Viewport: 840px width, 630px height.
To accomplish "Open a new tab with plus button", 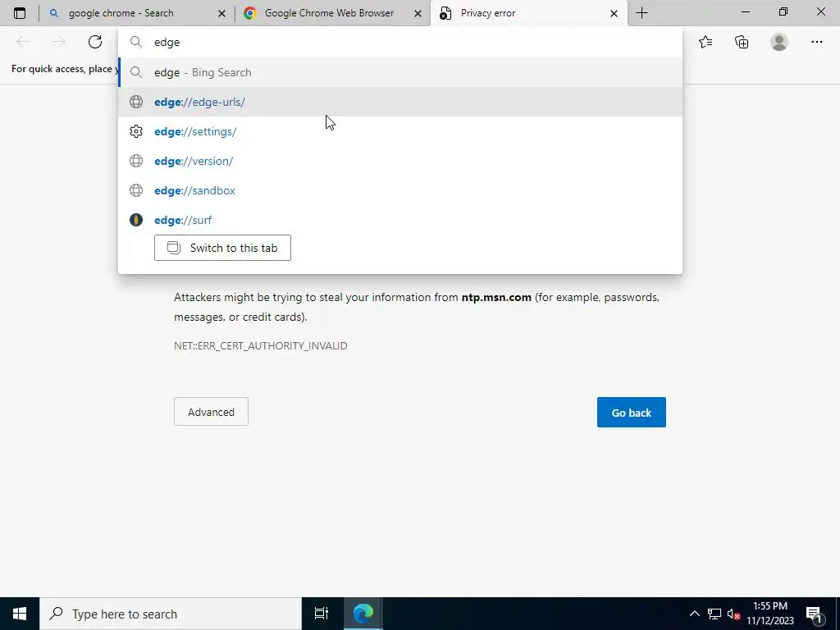I will pyautogui.click(x=641, y=13).
